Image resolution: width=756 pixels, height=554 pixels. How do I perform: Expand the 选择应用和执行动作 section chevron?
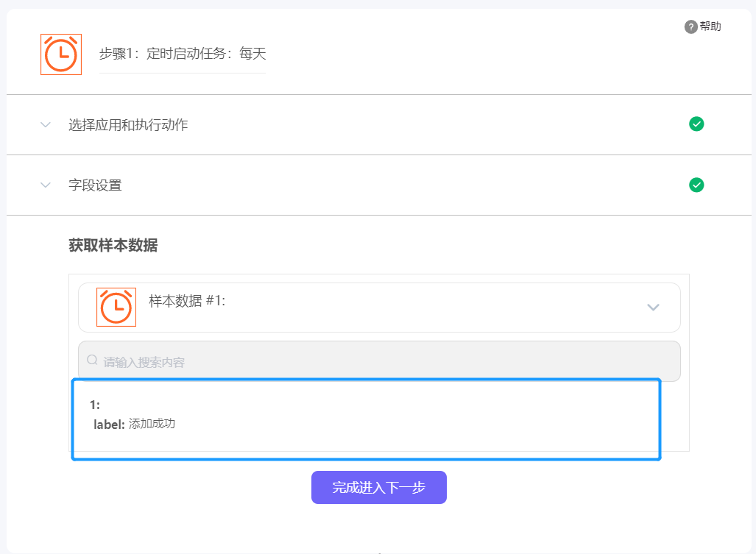[46, 125]
